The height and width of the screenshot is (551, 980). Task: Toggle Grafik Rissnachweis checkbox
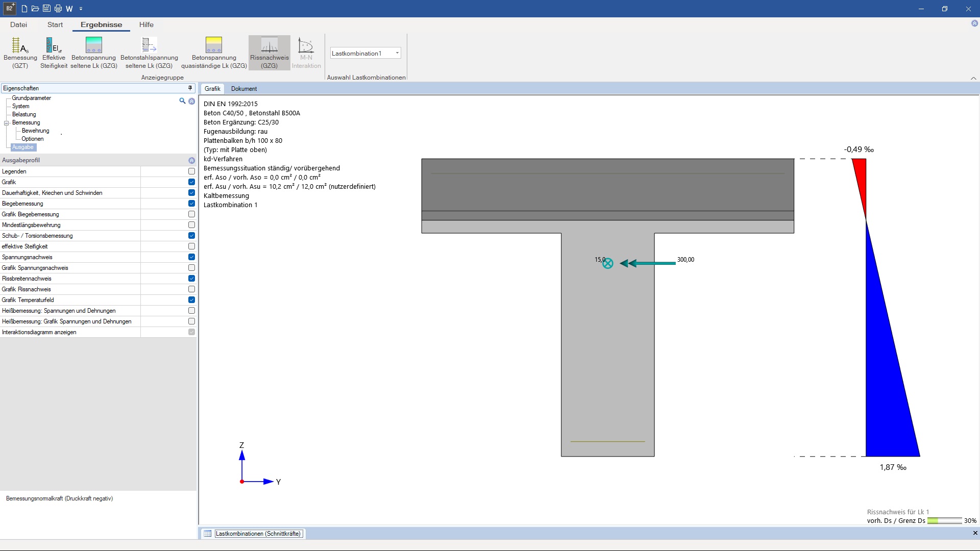tap(191, 289)
